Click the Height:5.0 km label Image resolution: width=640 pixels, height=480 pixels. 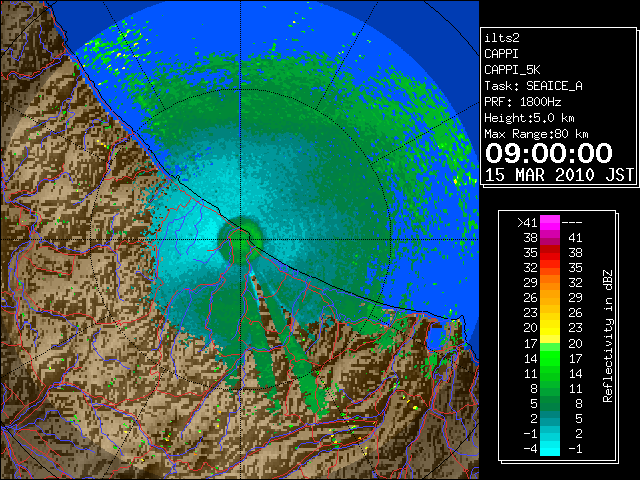[x=529, y=118]
